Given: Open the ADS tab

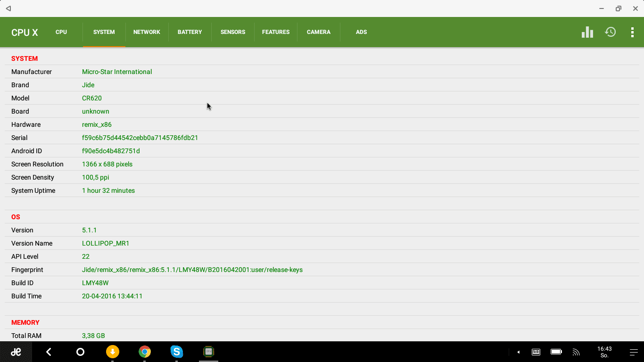Looking at the screenshot, I should click(x=362, y=32).
